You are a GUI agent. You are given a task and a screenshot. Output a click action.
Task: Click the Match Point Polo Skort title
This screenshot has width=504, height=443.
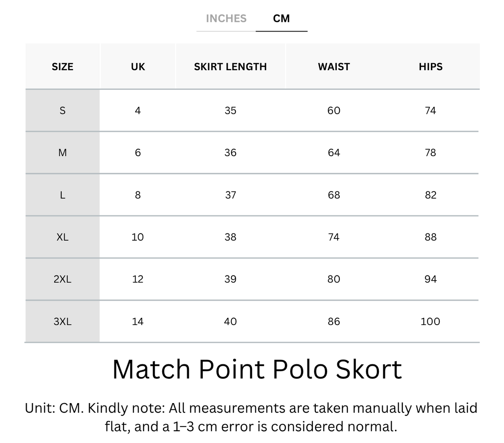(257, 370)
